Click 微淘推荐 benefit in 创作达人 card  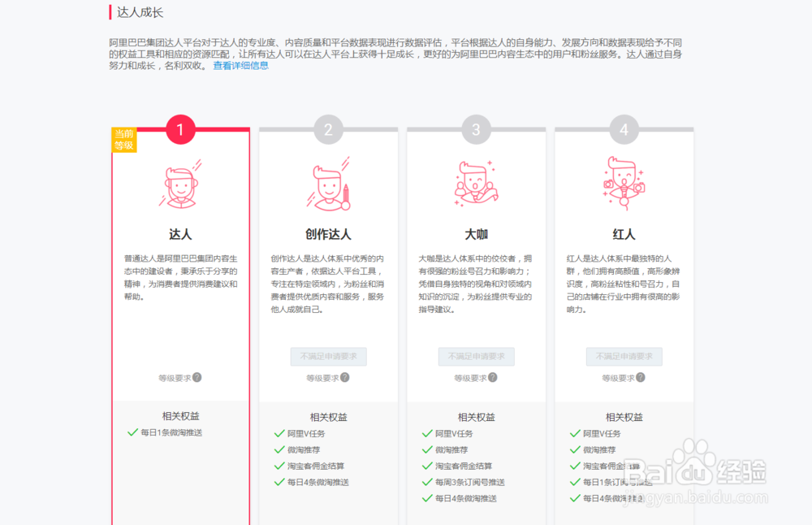coord(304,450)
